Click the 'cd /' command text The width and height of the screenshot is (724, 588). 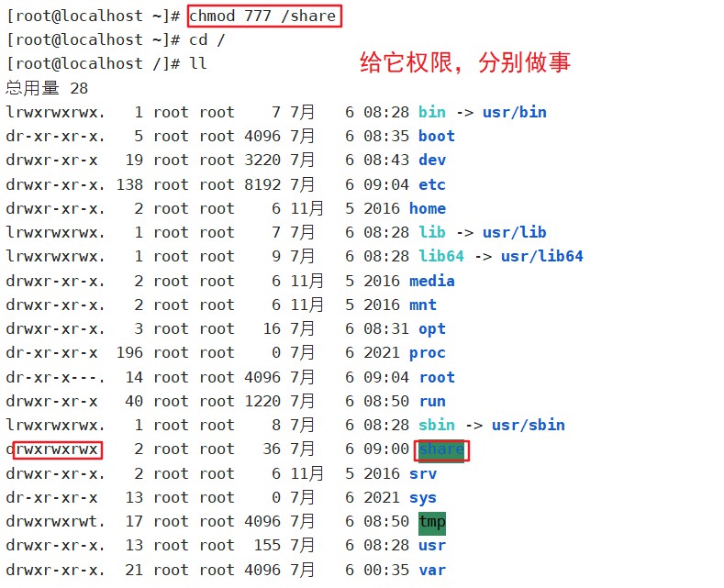(206, 40)
